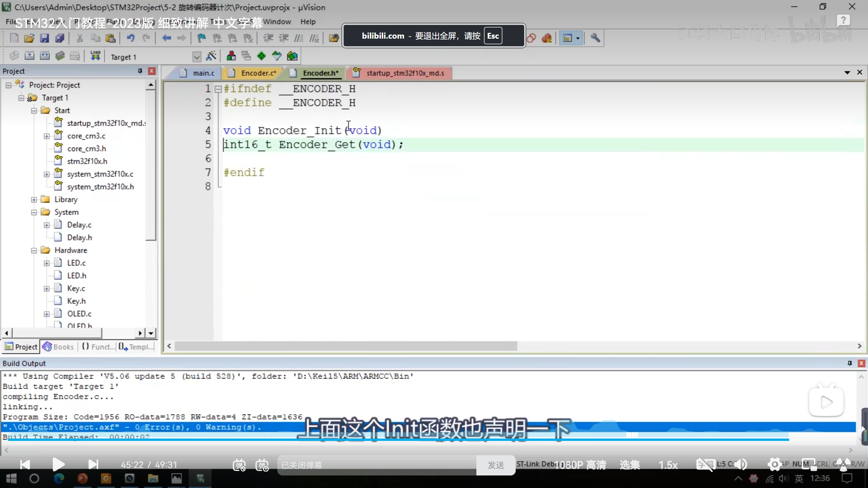Viewport: 868px width, 488px height.
Task: Open Options for Target magic wand icon
Action: pyautogui.click(x=211, y=56)
